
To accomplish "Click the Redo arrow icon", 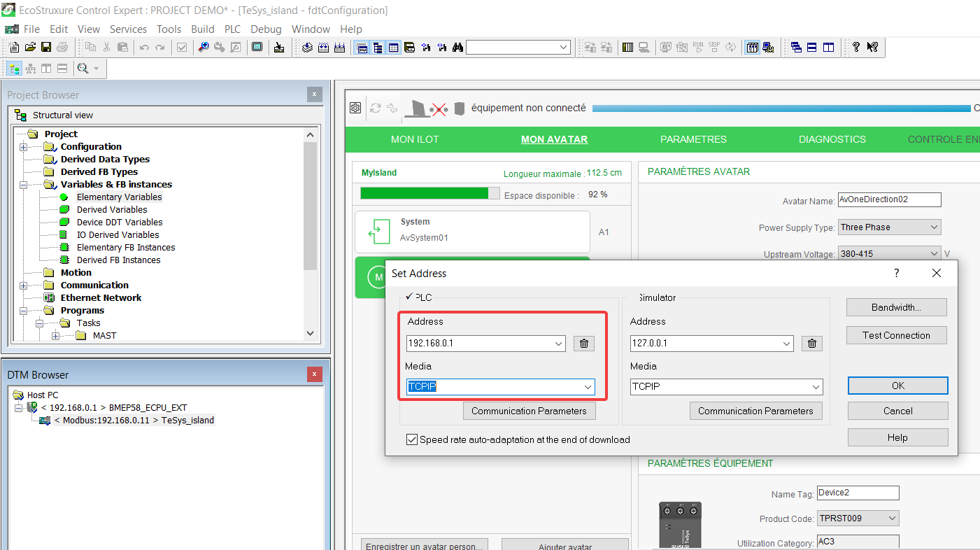I will 160,48.
